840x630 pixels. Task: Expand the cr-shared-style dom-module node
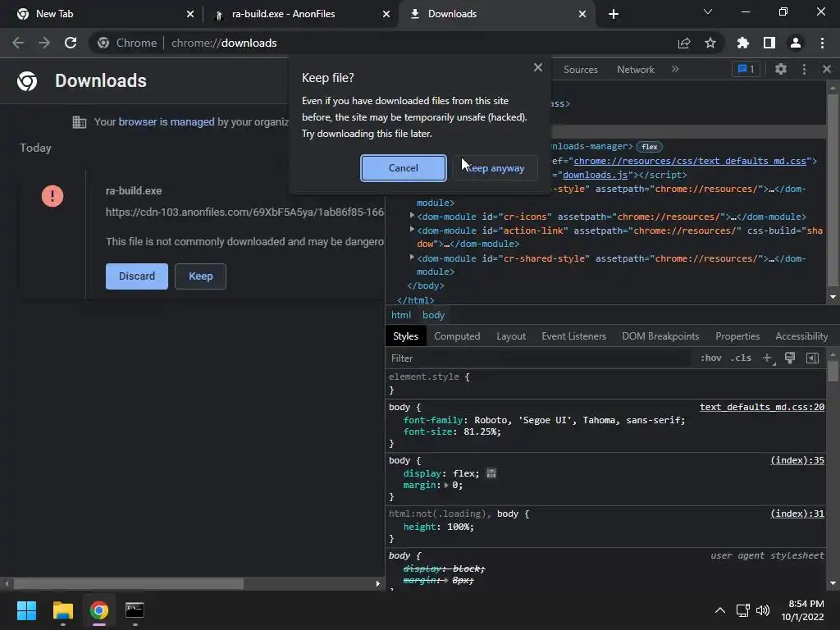412,257
